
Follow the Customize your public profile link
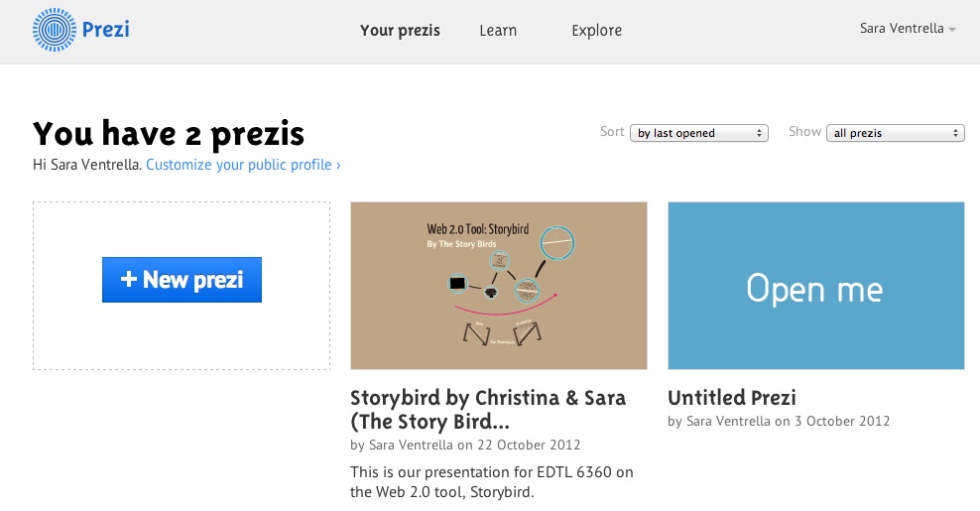[x=243, y=165]
